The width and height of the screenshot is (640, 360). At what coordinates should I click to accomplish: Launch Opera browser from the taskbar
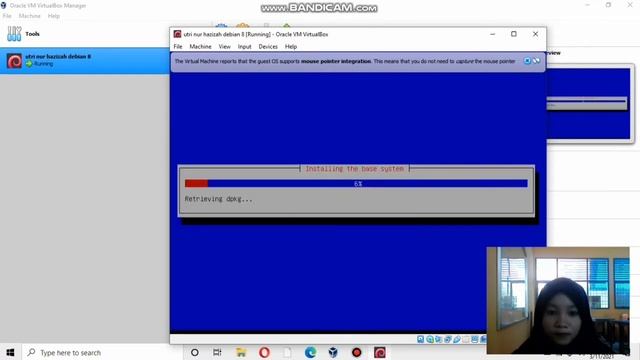click(264, 352)
